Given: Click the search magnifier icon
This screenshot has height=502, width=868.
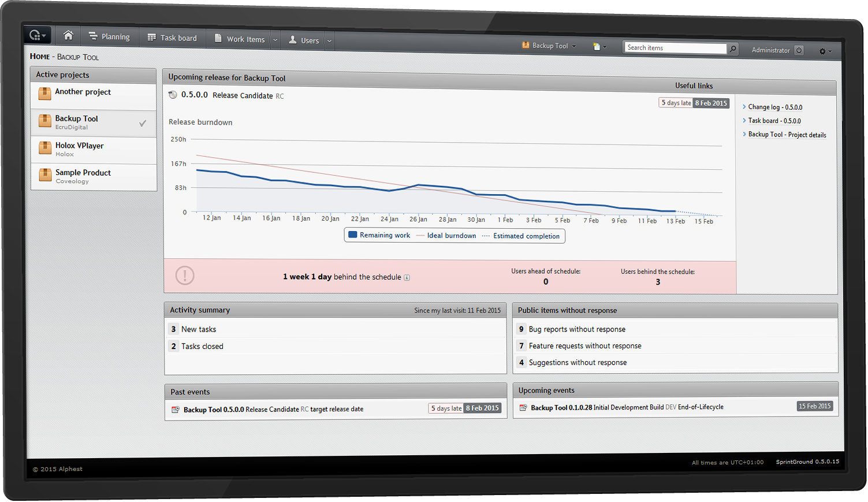Looking at the screenshot, I should tap(733, 49).
